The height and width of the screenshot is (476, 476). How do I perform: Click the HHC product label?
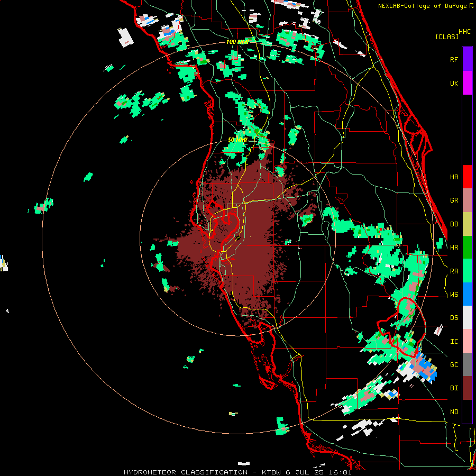[x=465, y=32]
